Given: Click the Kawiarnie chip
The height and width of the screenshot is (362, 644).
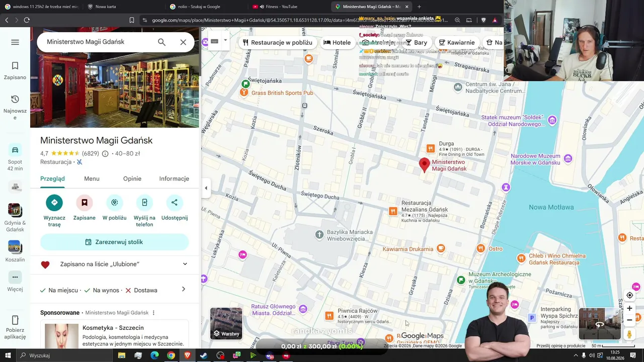Looking at the screenshot, I should 457,42.
